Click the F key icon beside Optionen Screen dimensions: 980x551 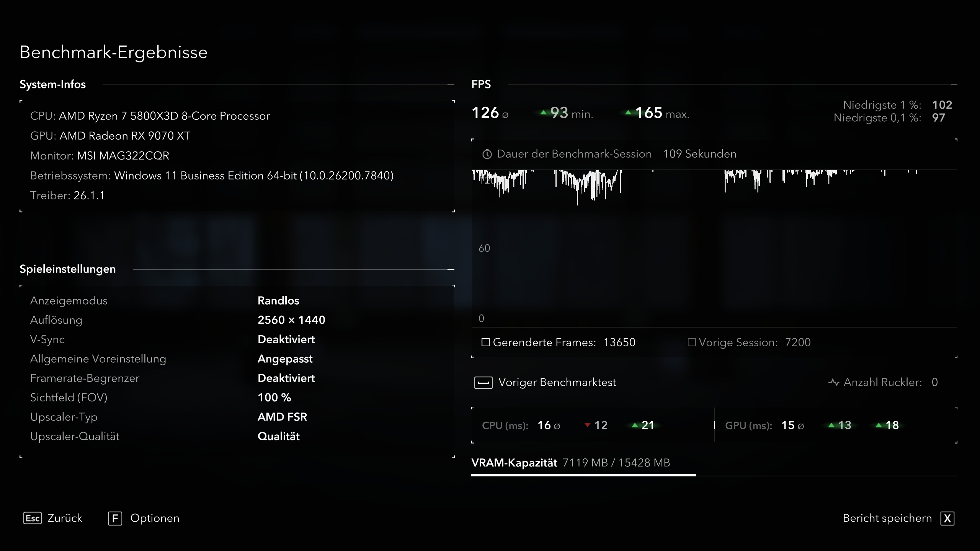[x=115, y=518]
